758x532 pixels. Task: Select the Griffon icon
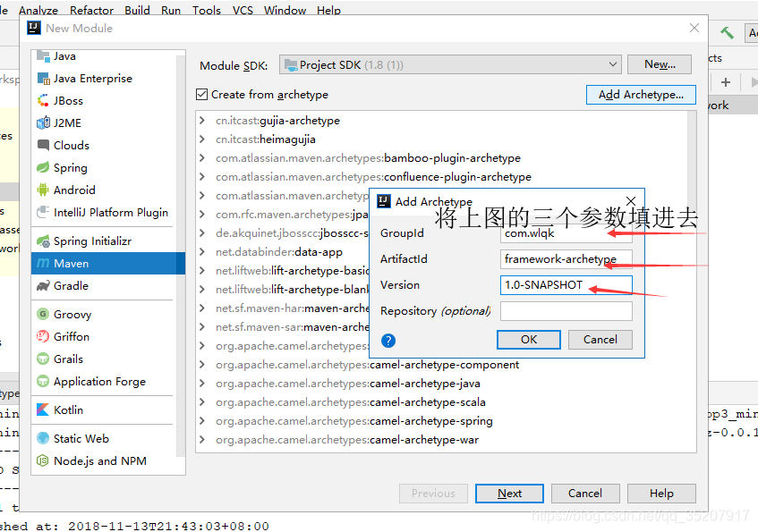[43, 336]
